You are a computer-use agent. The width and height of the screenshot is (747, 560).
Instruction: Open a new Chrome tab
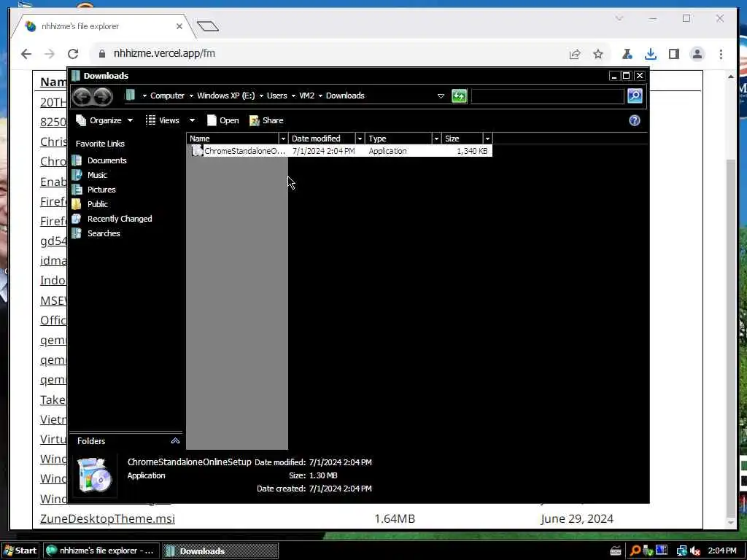coord(208,26)
